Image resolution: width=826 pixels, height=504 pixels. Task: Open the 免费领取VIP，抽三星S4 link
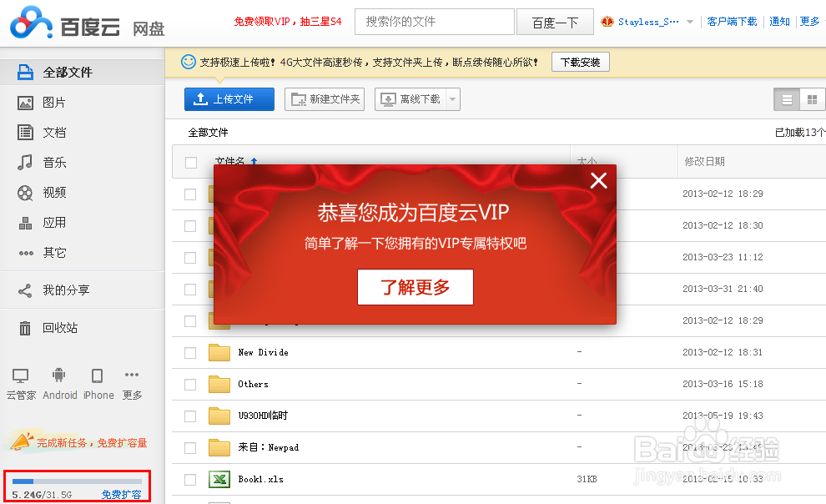pyautogui.click(x=288, y=22)
